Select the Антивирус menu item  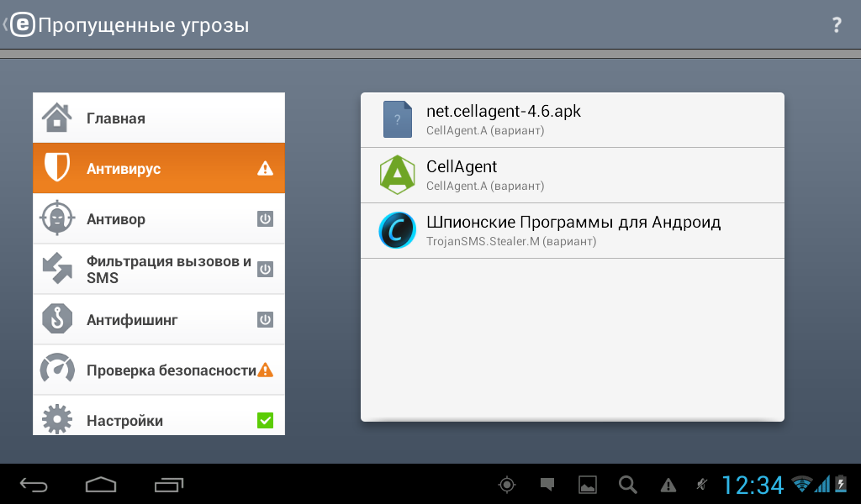click(159, 168)
